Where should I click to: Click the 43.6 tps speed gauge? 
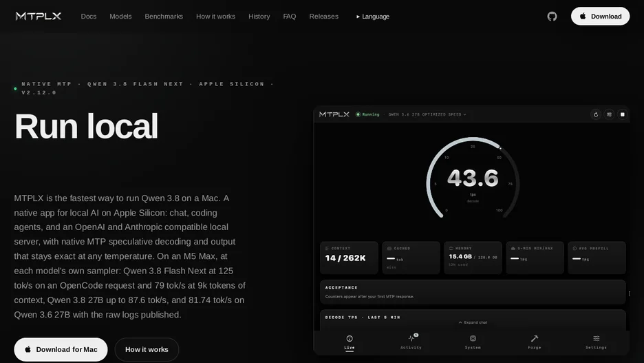[473, 179]
